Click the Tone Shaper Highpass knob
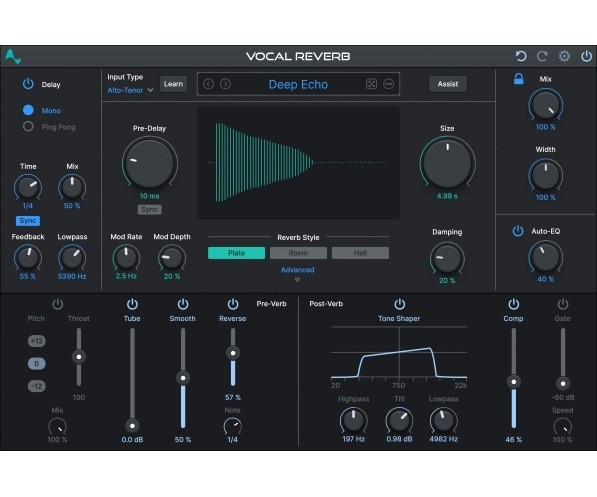This screenshot has width=597, height=497. point(354,420)
